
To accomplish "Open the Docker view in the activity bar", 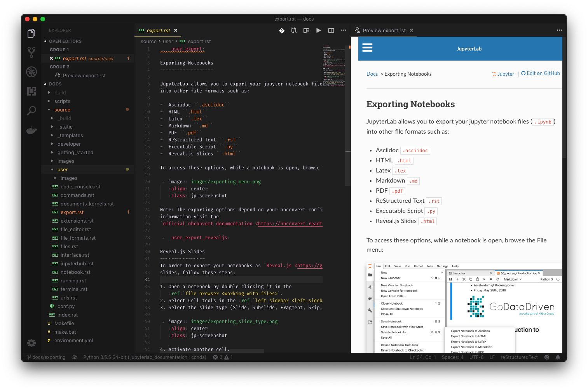I will pos(31,130).
